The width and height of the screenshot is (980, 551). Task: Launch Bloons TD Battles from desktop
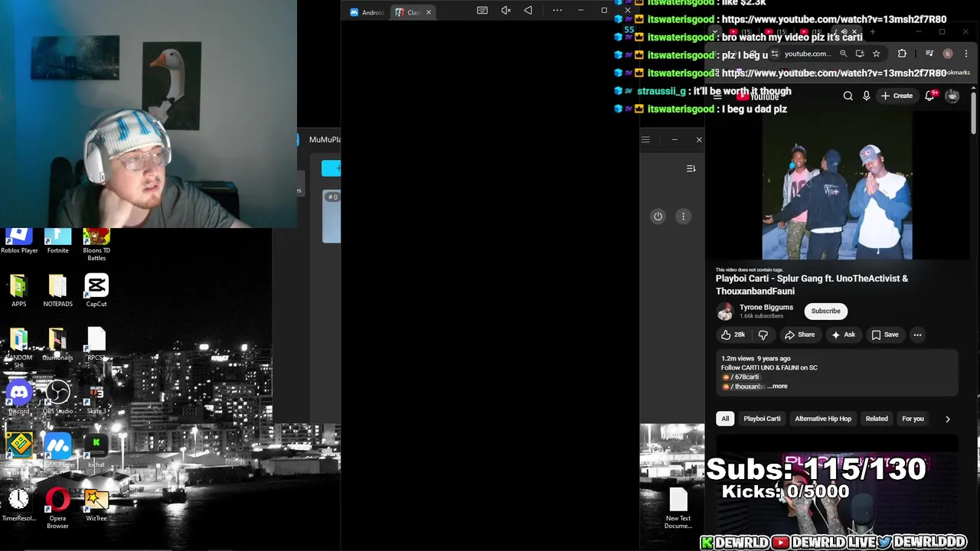(x=96, y=245)
